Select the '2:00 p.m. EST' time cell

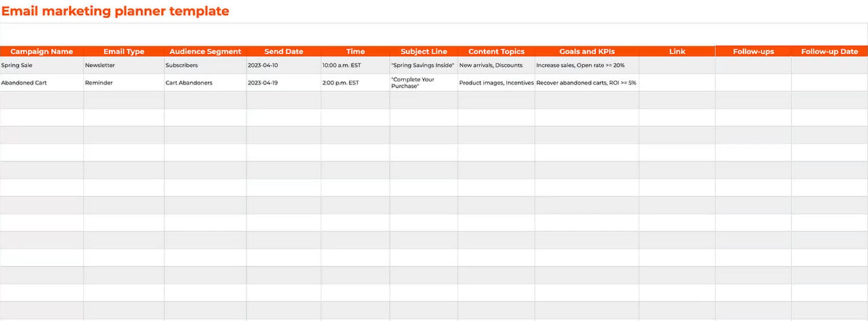pyautogui.click(x=355, y=83)
